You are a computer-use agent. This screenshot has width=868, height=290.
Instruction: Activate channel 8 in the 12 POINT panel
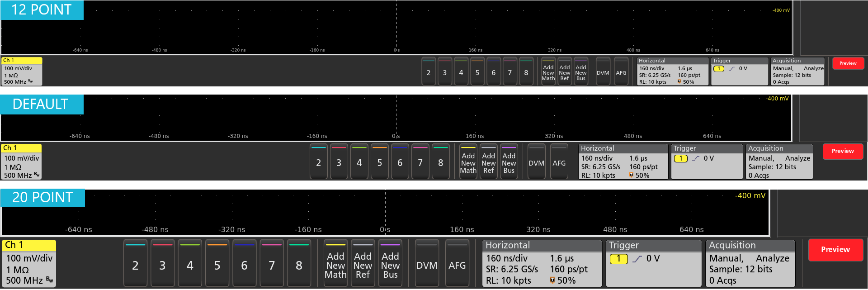coord(526,71)
